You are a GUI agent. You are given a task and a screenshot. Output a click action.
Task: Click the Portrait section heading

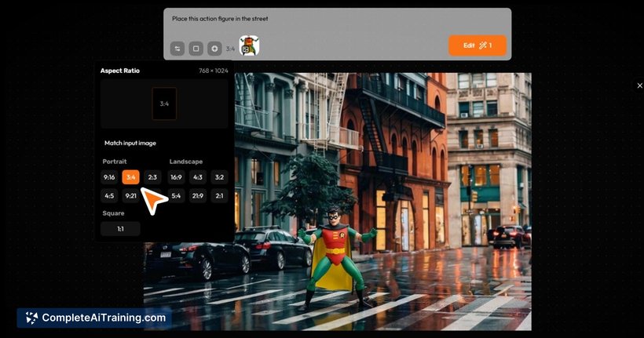pyautogui.click(x=115, y=162)
